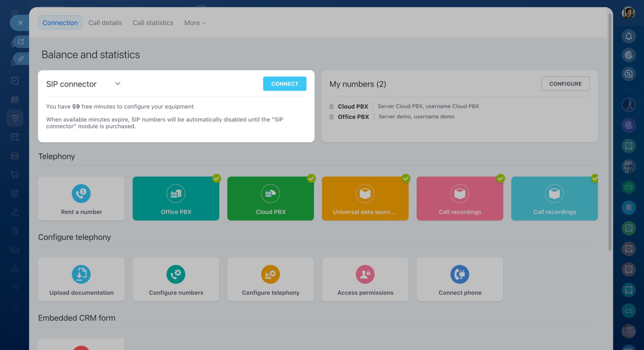The width and height of the screenshot is (644, 350).
Task: Switch to the Call statistics tab
Action: (153, 23)
